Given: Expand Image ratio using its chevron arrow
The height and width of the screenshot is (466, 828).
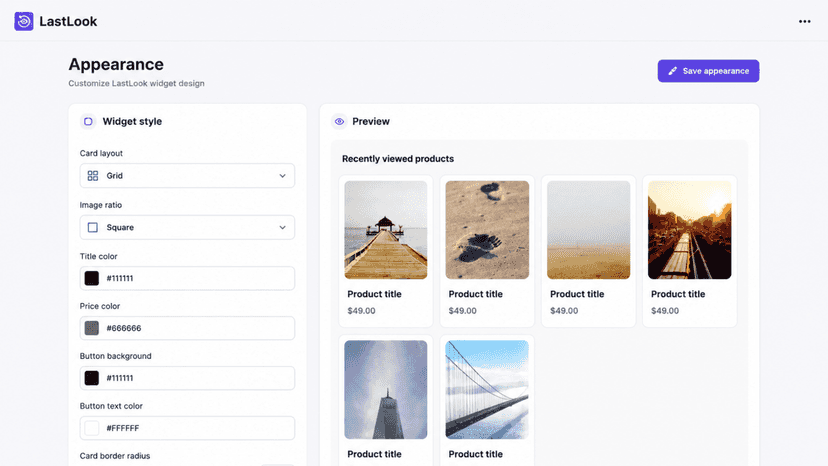Looking at the screenshot, I should (x=283, y=228).
